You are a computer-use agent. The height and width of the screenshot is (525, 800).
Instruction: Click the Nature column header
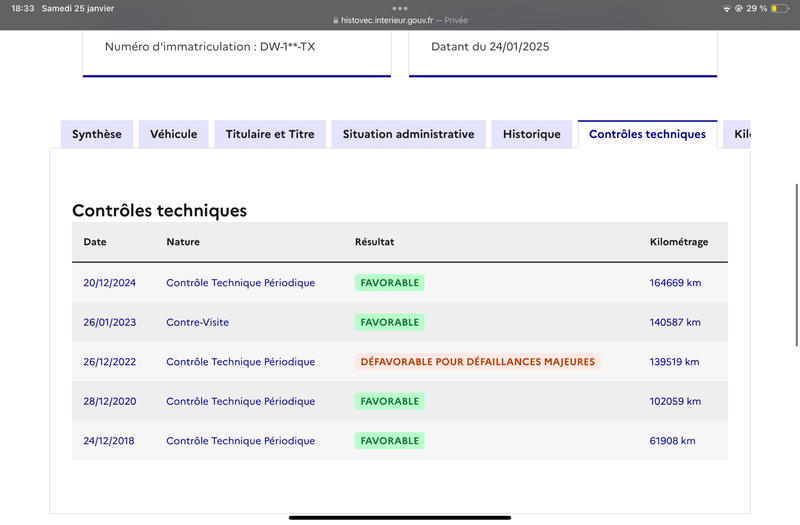(183, 242)
